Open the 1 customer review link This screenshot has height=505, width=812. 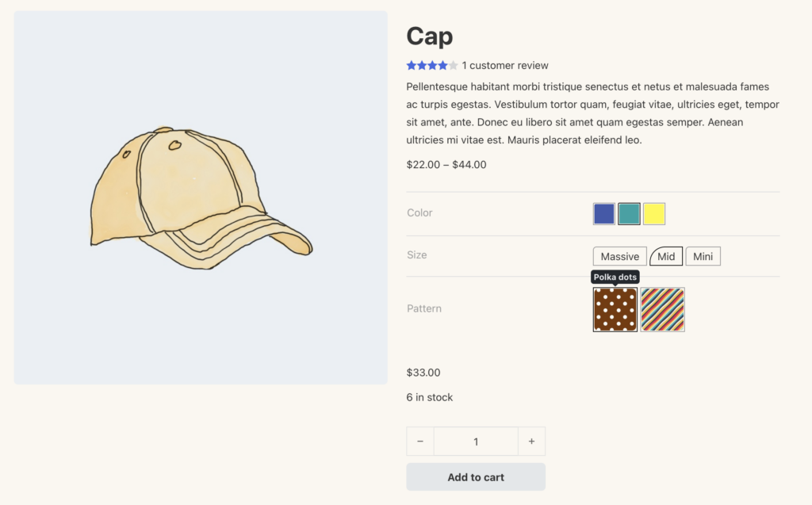point(505,66)
